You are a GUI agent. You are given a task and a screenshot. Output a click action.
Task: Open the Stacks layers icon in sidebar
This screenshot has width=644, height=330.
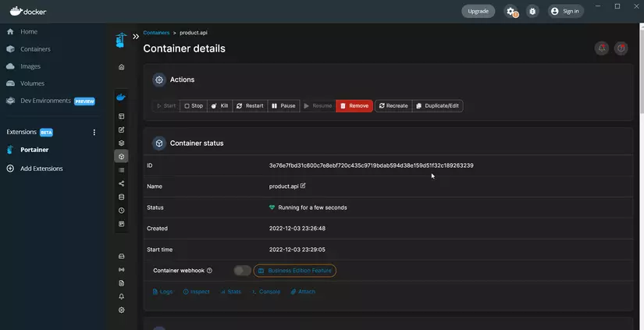[x=121, y=144]
